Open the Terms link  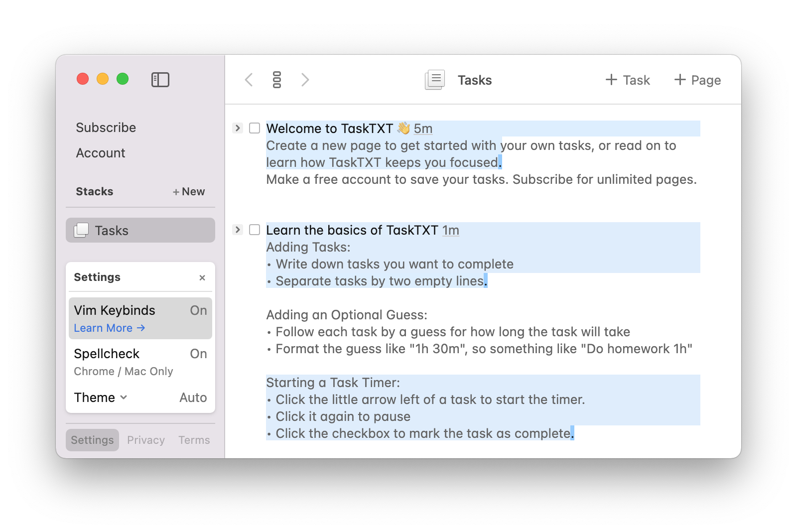coord(194,440)
